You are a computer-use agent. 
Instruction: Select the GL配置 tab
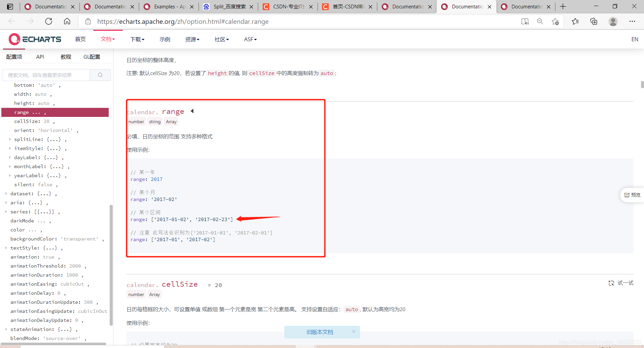click(x=92, y=57)
